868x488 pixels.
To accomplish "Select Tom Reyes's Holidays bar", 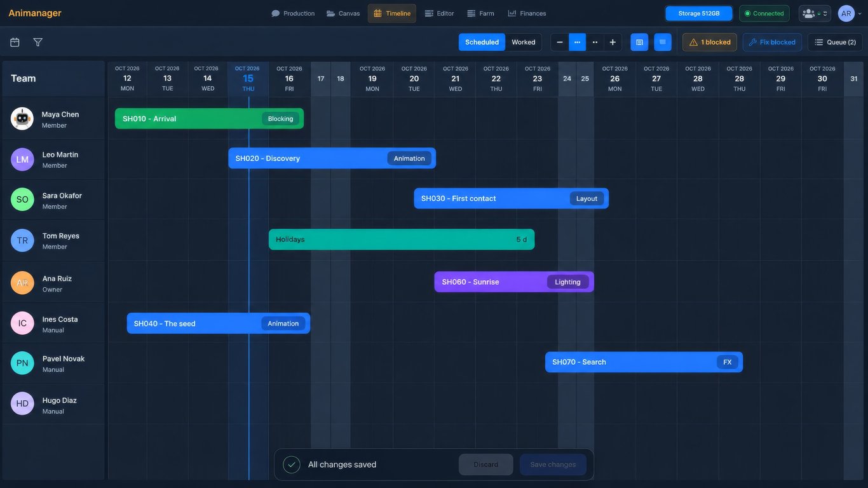I will (402, 240).
